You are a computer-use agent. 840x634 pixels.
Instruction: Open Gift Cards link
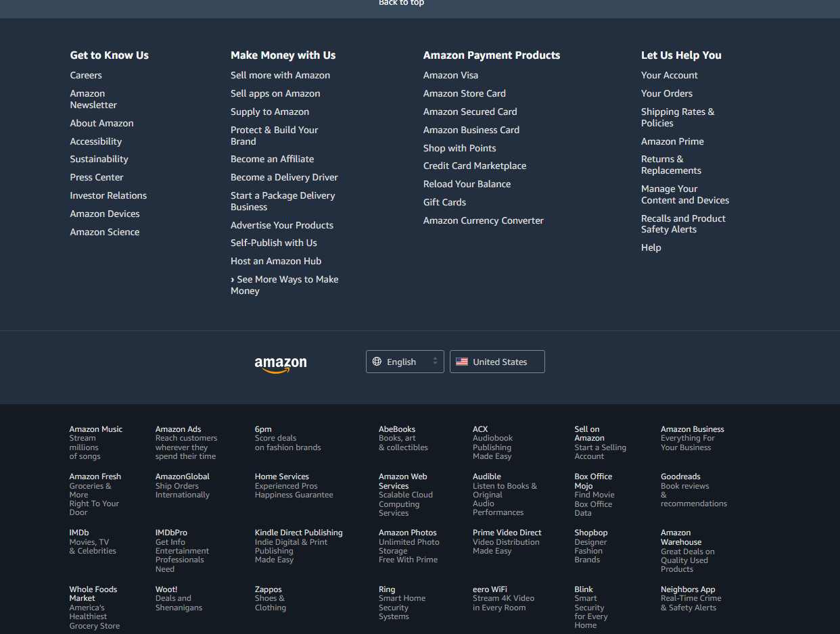click(444, 202)
